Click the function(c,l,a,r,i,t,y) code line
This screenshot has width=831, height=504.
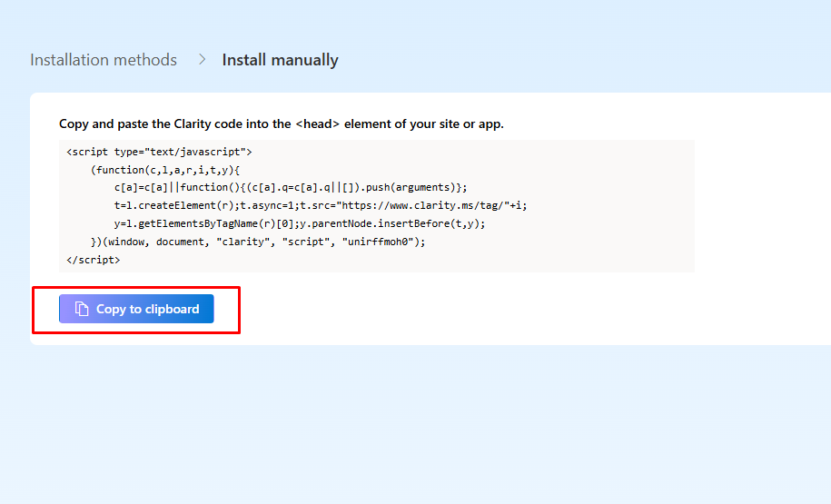[164, 170]
